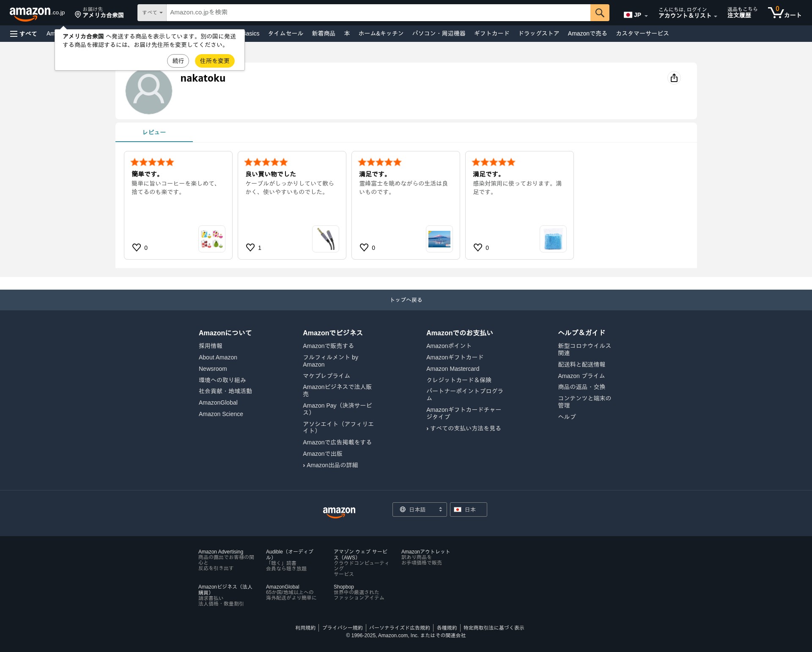Open ホーム&キッチン navigation item
Viewport: 812px width, 652px height.
pos(381,33)
